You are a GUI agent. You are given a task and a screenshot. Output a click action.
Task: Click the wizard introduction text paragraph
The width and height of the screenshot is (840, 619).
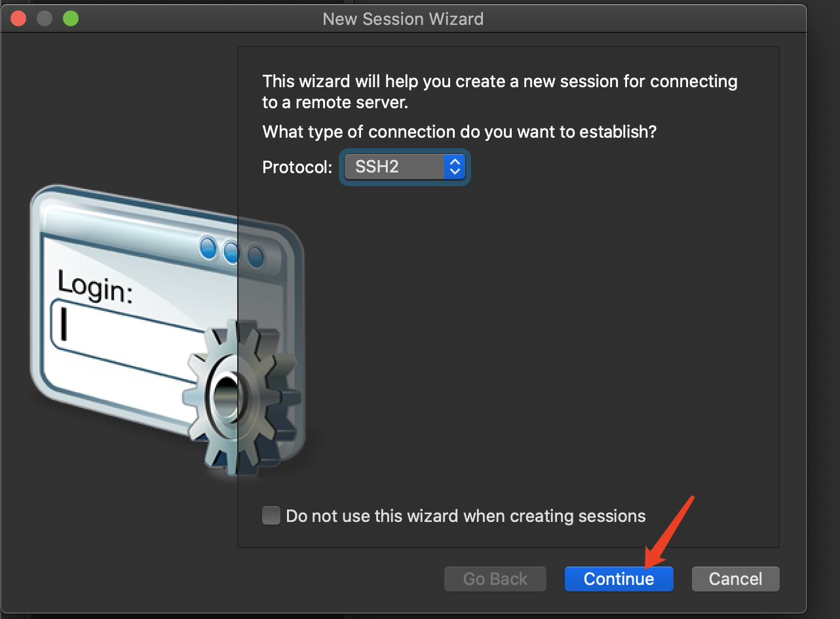pos(500,92)
